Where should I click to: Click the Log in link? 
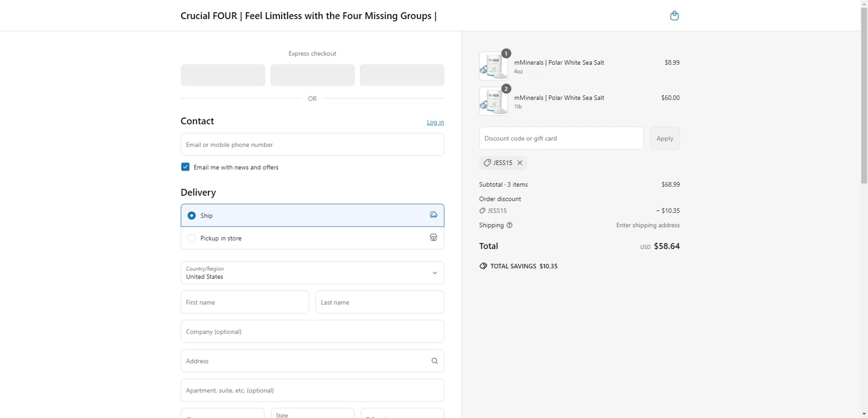tap(435, 122)
